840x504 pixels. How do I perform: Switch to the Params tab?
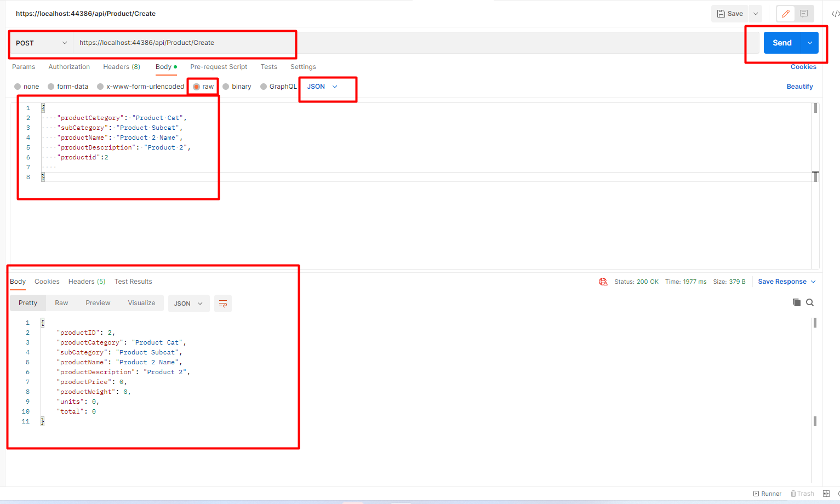(24, 67)
